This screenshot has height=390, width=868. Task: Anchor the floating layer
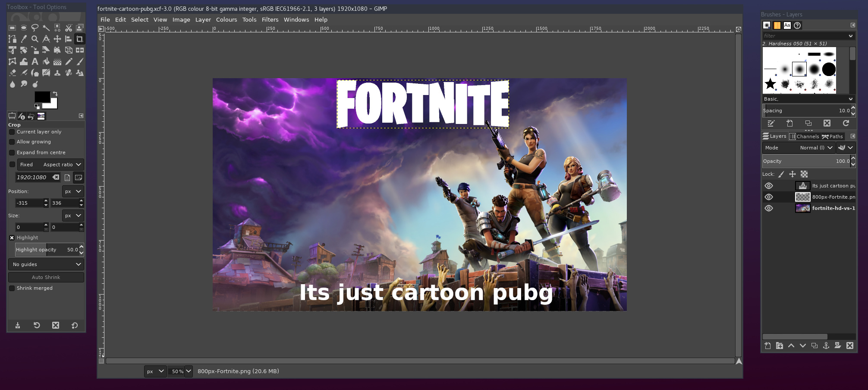[x=826, y=346]
